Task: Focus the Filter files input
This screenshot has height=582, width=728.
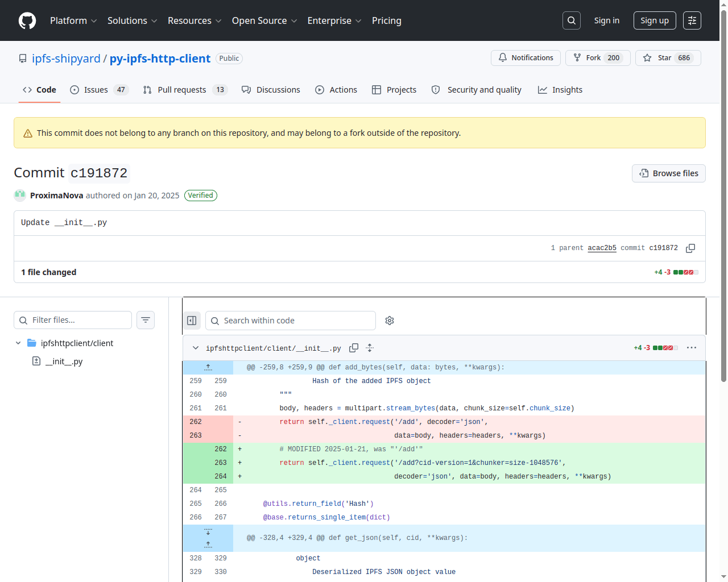Action: click(73, 320)
